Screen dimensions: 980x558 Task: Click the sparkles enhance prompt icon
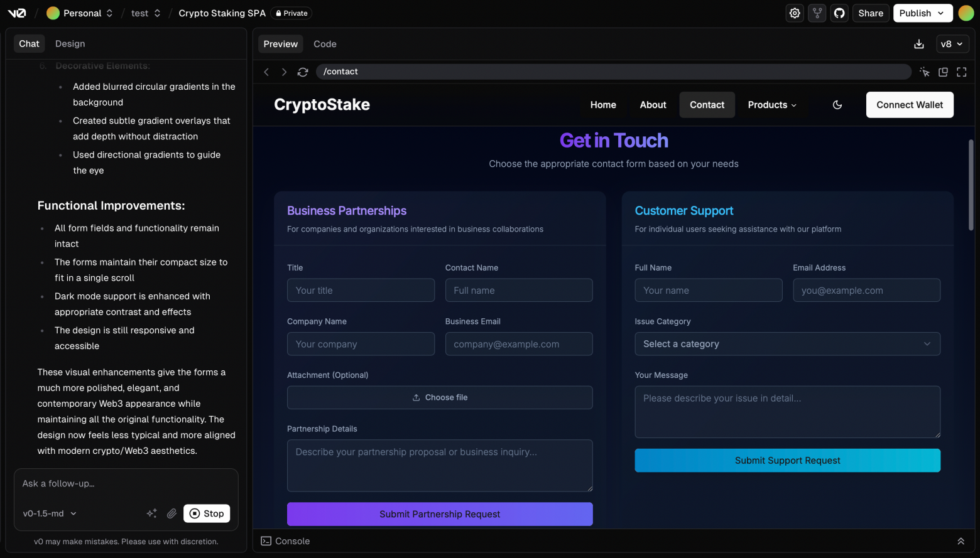click(x=151, y=513)
